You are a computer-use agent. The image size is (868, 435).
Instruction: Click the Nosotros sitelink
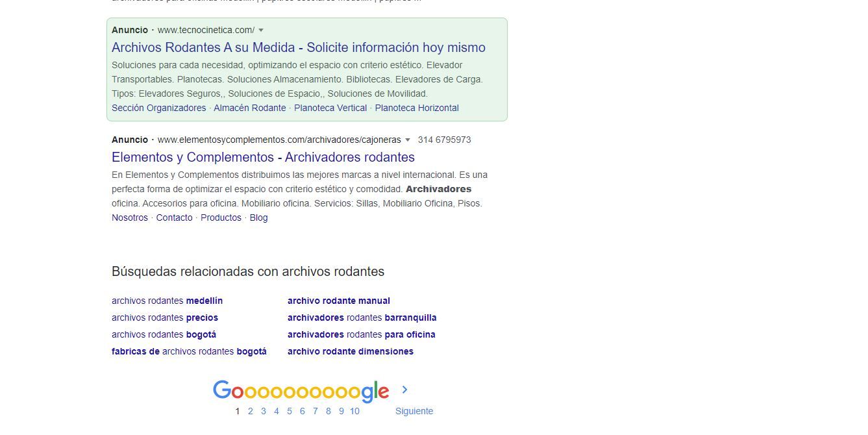[x=130, y=217]
